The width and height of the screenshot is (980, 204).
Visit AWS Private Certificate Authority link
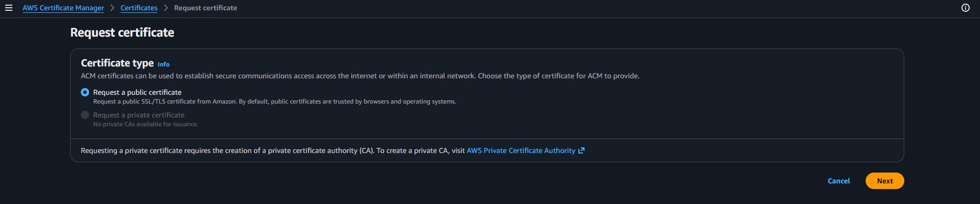point(521,150)
